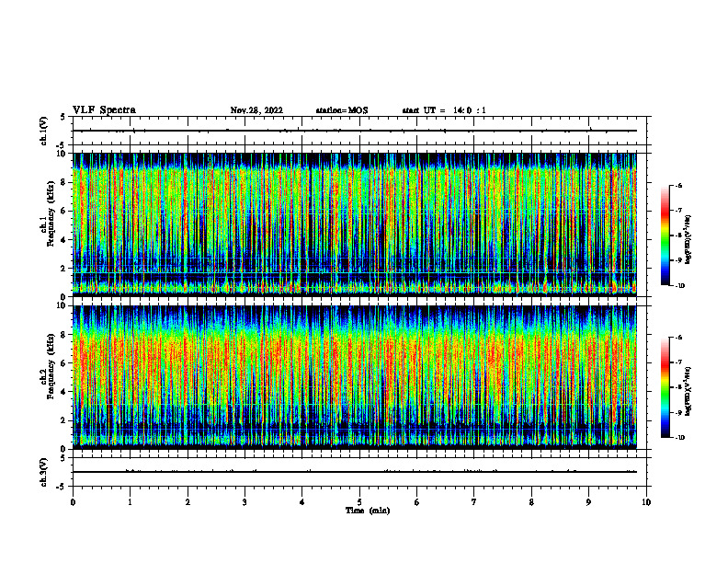The image size is (728, 563).
Task: Click the "ch.3(V)" waveform axis label
Action: point(43,472)
